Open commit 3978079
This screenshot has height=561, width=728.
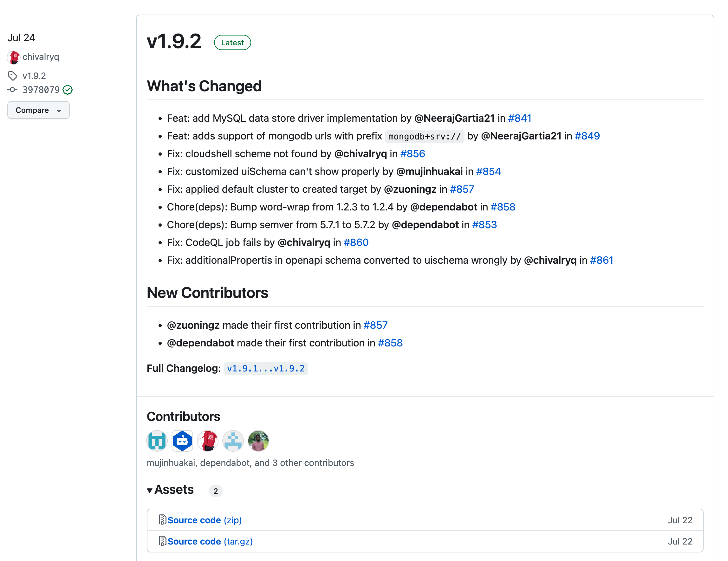(x=41, y=90)
